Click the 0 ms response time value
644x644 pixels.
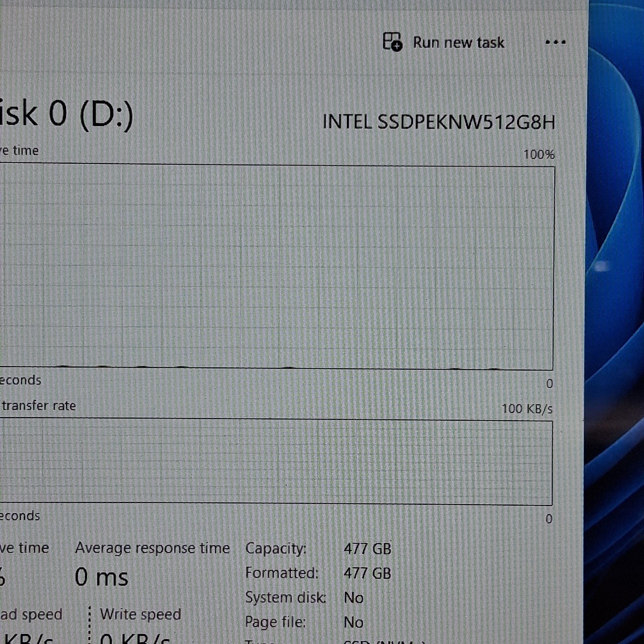pyautogui.click(x=101, y=577)
